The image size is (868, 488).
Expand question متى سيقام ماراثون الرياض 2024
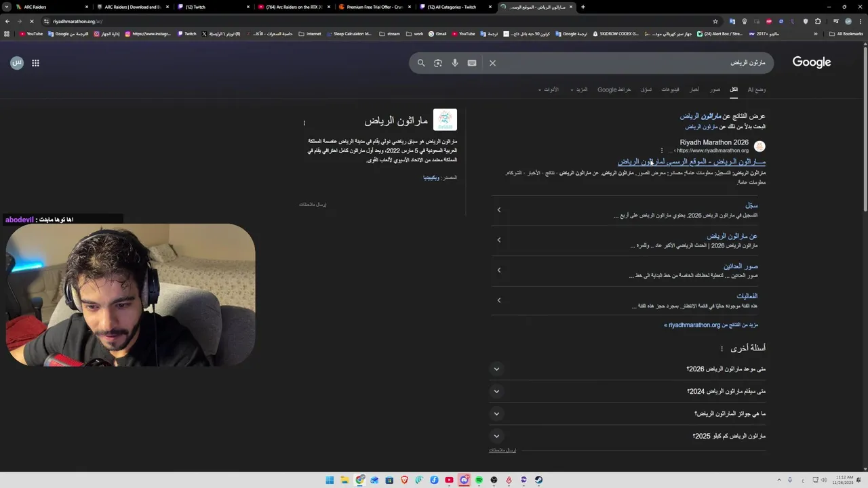tap(496, 392)
